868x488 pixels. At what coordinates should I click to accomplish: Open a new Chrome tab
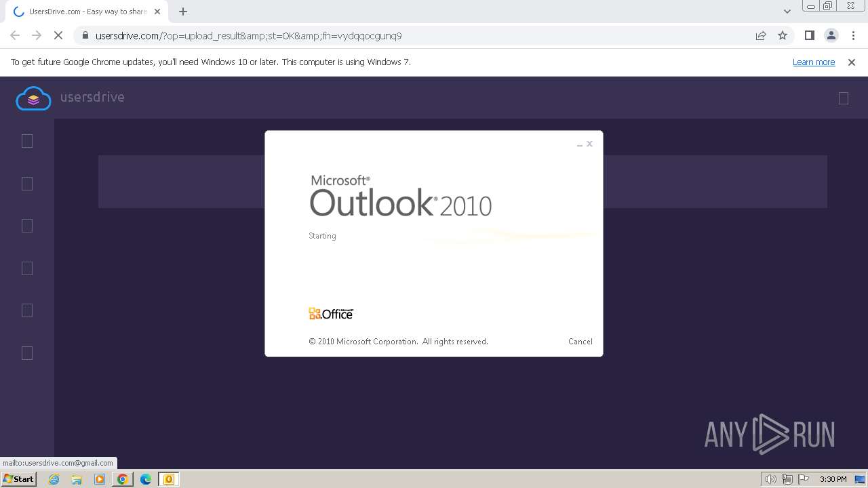click(x=183, y=12)
